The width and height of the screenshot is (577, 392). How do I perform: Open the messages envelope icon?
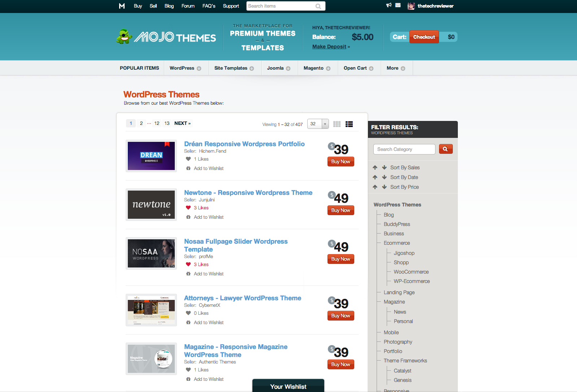coord(398,5)
